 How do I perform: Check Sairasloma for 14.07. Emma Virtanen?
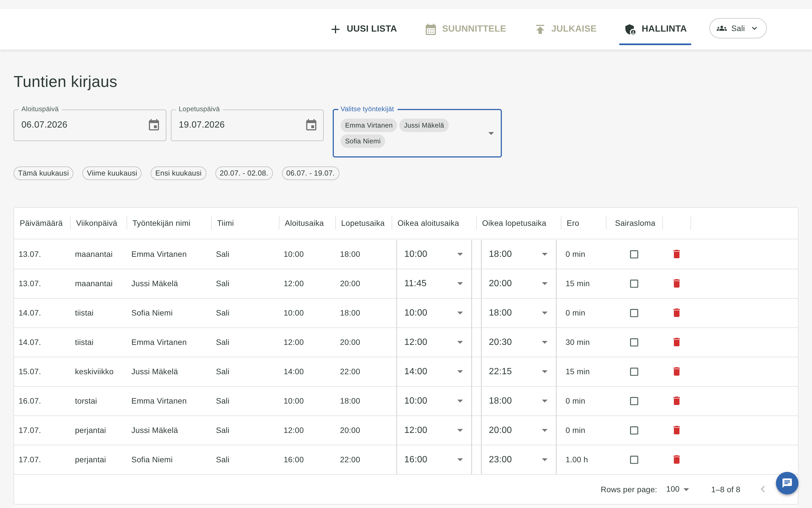634,342
